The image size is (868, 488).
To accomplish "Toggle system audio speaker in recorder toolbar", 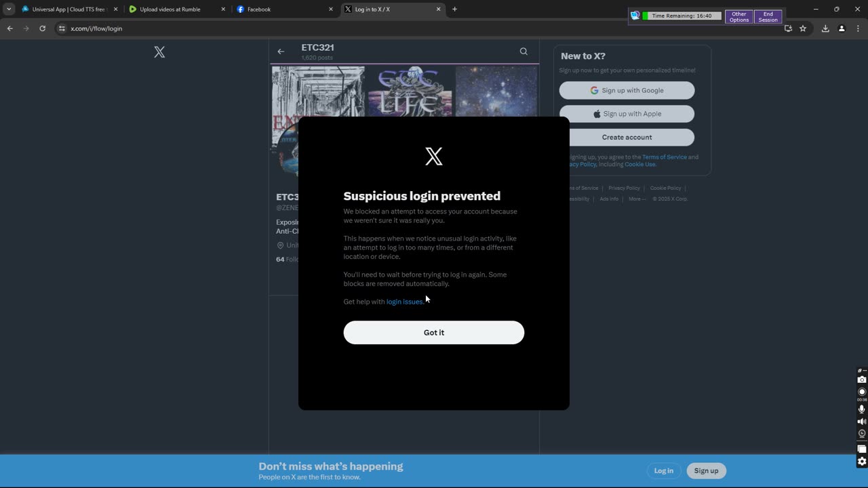I will pos(862,422).
